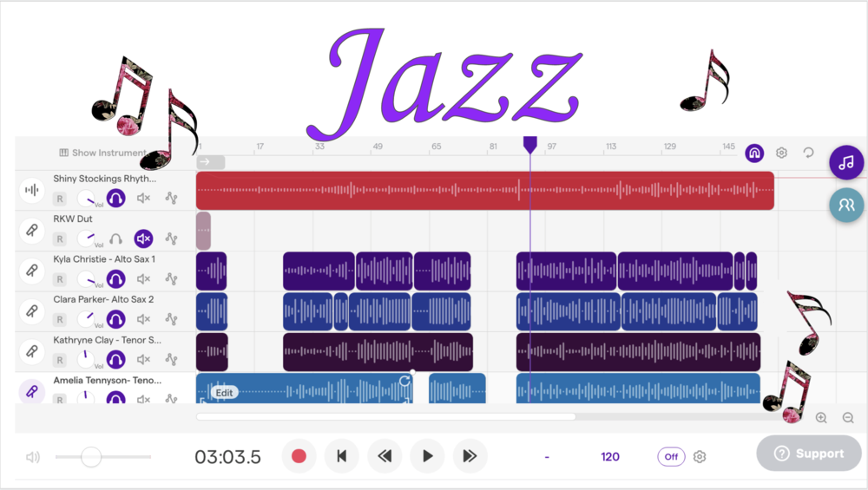Arm record on Kathryne Clay Tenor track
Viewport: 868px width, 490px height.
tap(60, 360)
